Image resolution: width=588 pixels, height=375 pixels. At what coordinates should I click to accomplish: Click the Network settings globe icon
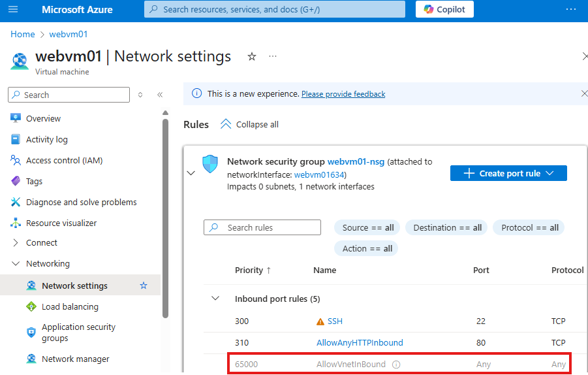pos(31,285)
